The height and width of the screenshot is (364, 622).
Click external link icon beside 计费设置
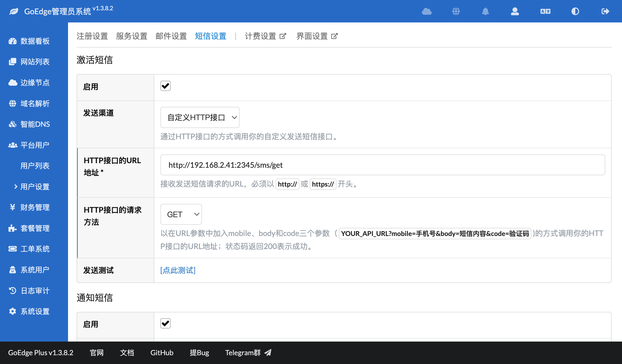[283, 36]
